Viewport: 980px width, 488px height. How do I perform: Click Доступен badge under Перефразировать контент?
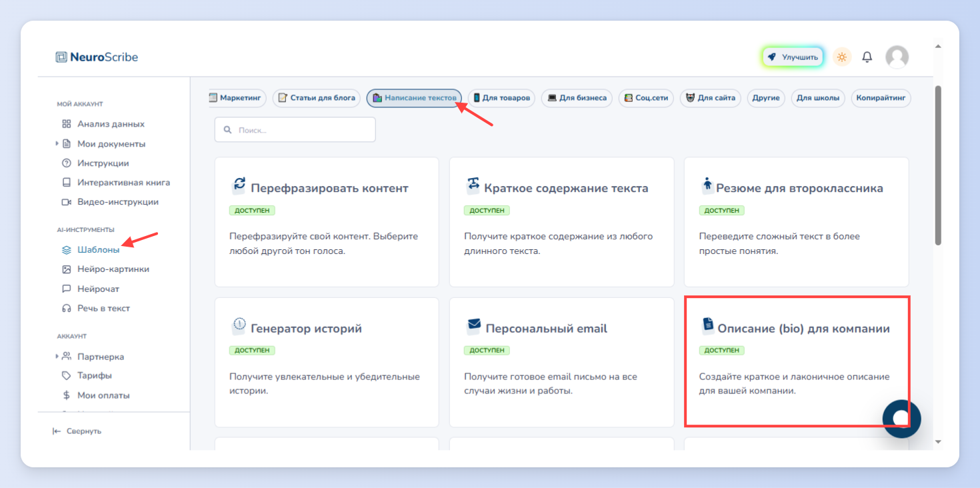click(x=252, y=210)
